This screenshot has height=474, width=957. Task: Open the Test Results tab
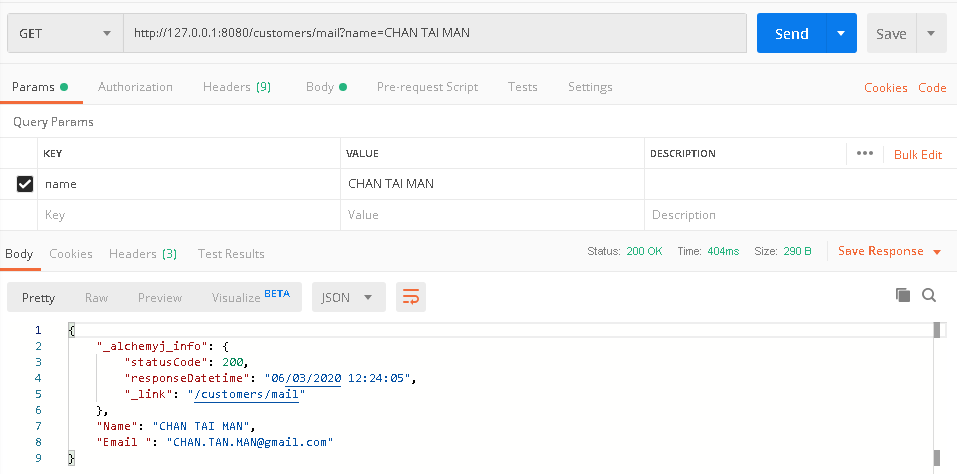pos(231,254)
